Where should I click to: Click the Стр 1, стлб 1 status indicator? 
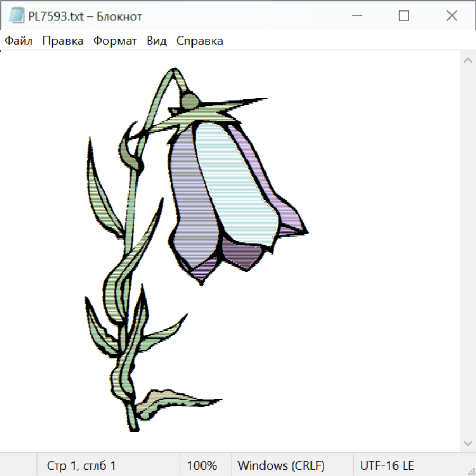tap(81, 466)
